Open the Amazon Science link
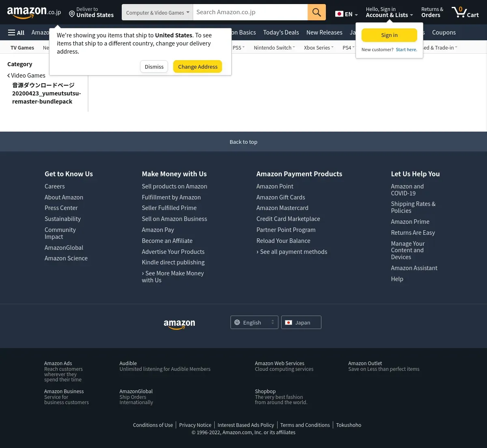 click(66, 258)
